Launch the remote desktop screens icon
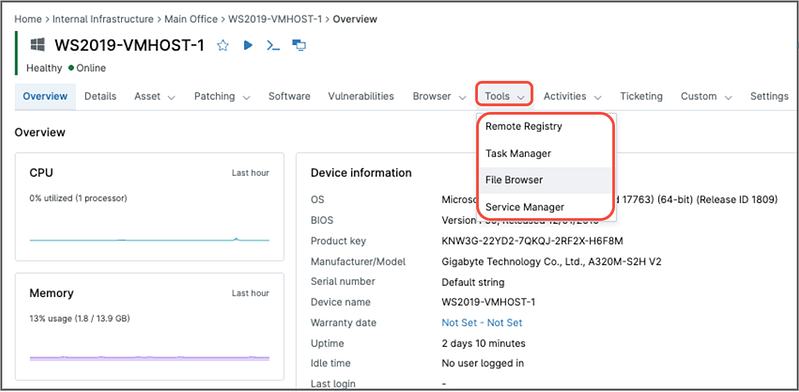 [299, 45]
